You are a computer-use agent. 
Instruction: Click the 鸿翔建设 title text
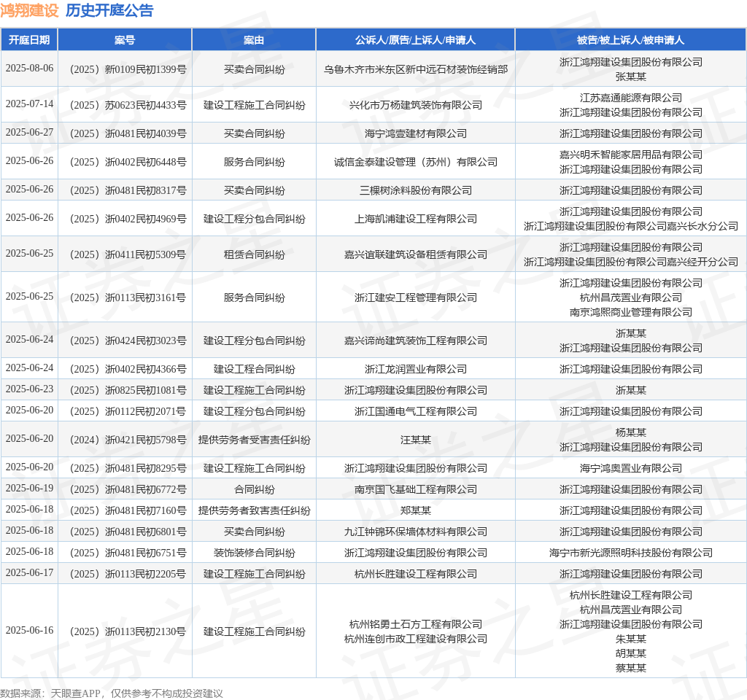pos(29,10)
